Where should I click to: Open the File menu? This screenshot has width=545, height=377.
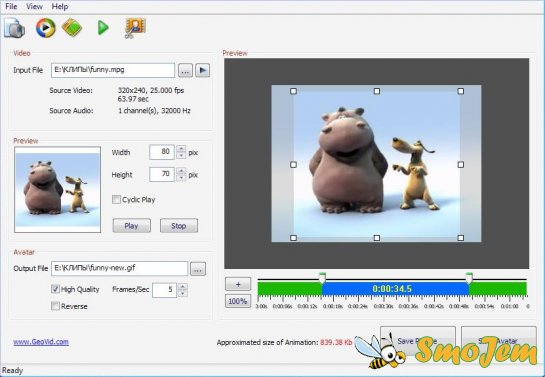click(11, 7)
